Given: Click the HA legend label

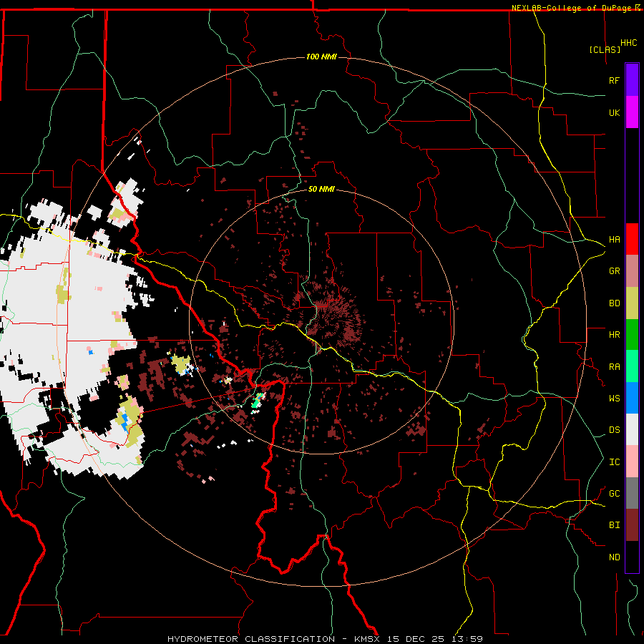Looking at the screenshot, I should pyautogui.click(x=614, y=239).
